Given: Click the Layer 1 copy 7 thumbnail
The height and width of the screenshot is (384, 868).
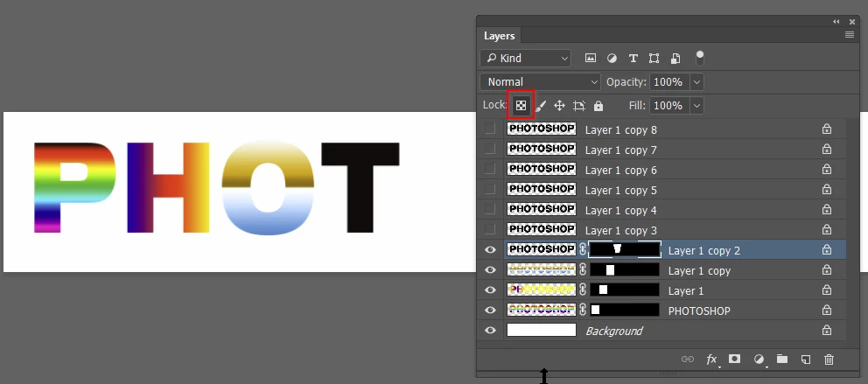Looking at the screenshot, I should click(x=542, y=149).
